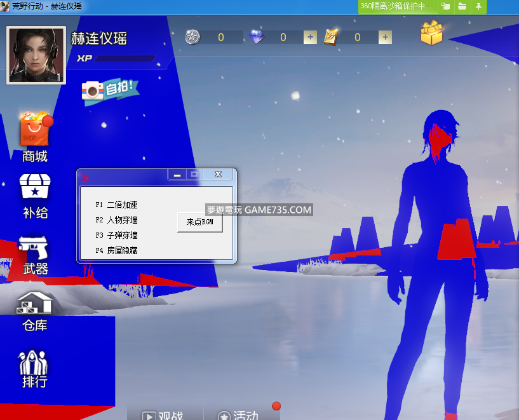
Task: Close the cheat tool dialog
Action: pos(218,175)
